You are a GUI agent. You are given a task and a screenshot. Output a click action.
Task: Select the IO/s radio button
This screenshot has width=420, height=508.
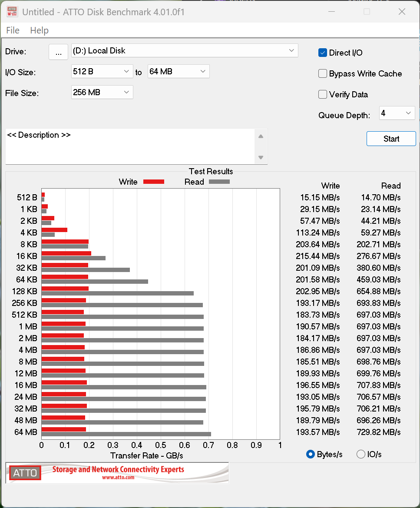click(x=360, y=454)
